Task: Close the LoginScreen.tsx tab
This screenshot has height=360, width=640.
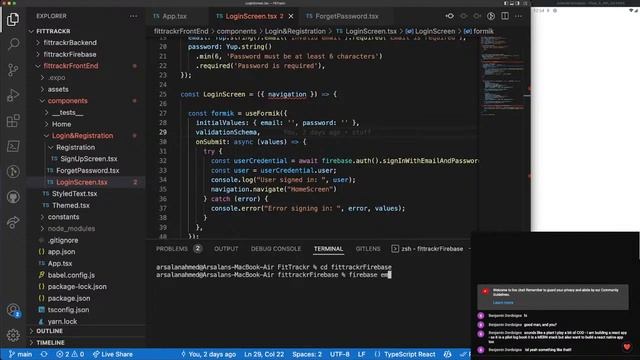Action: click(291, 16)
